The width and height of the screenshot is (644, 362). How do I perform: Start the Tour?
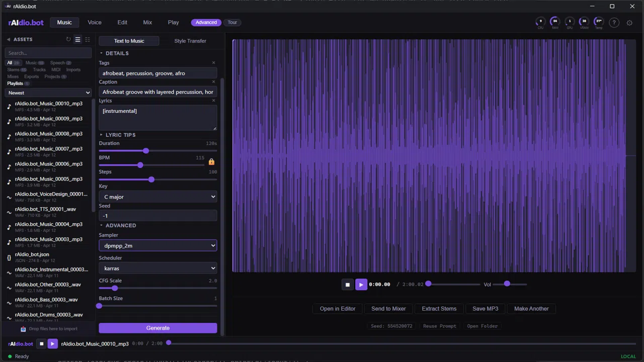[232, 22]
